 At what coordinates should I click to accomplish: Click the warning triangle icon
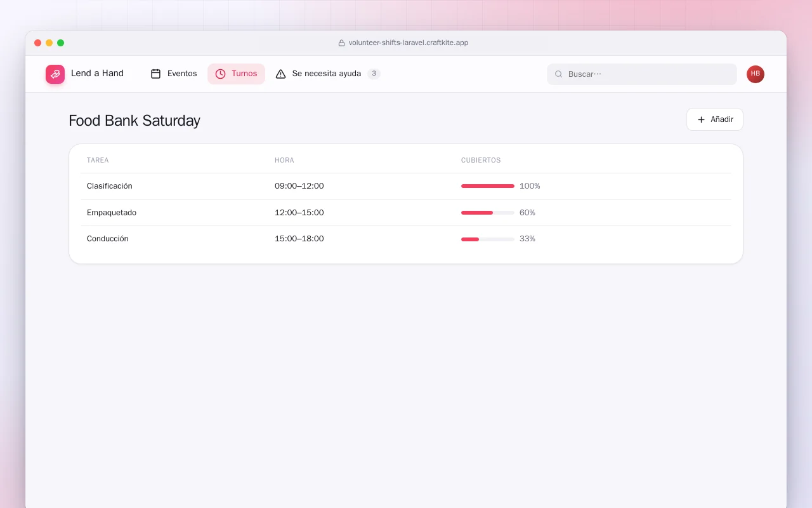(x=281, y=74)
